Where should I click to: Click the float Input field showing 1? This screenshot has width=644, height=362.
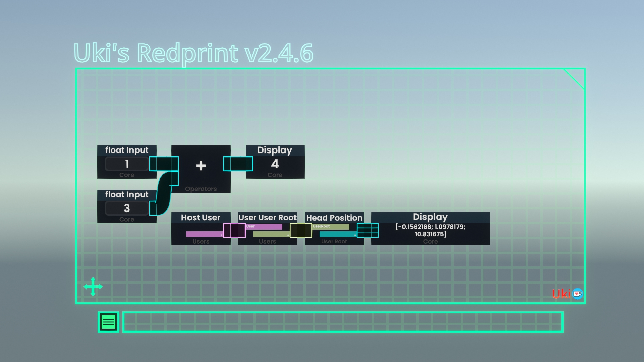coord(127,164)
